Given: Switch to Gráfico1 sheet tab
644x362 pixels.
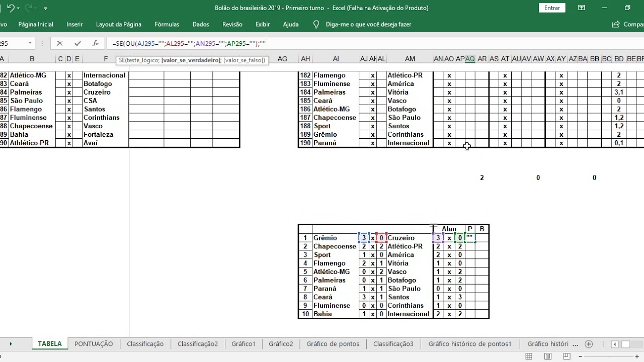Looking at the screenshot, I should [x=244, y=344].
